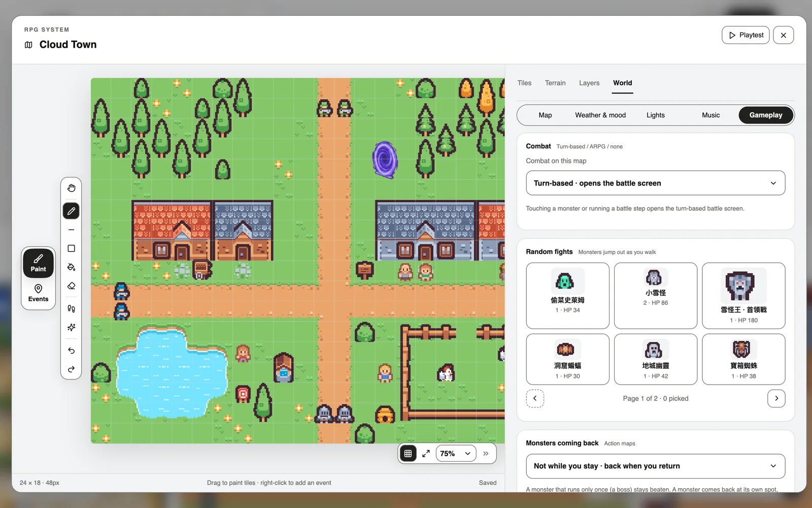Choose the Lights segment
Image resolution: width=812 pixels, height=508 pixels.
[x=656, y=115]
